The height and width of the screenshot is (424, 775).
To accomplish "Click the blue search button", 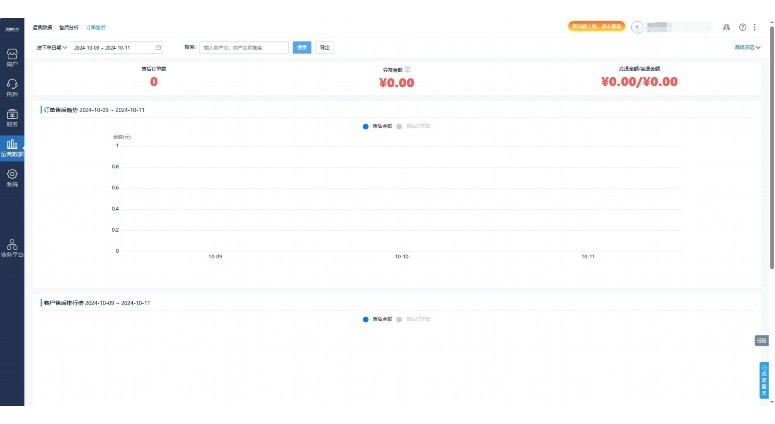I will (302, 47).
